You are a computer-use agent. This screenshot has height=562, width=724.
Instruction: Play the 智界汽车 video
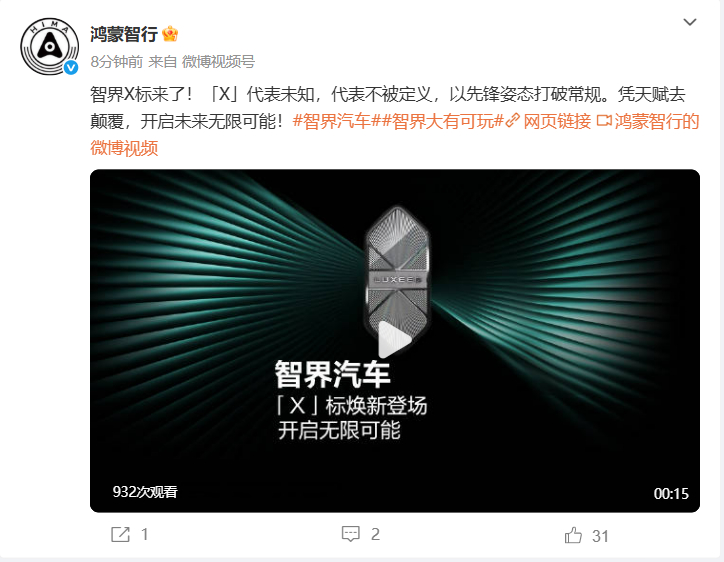[394, 340]
